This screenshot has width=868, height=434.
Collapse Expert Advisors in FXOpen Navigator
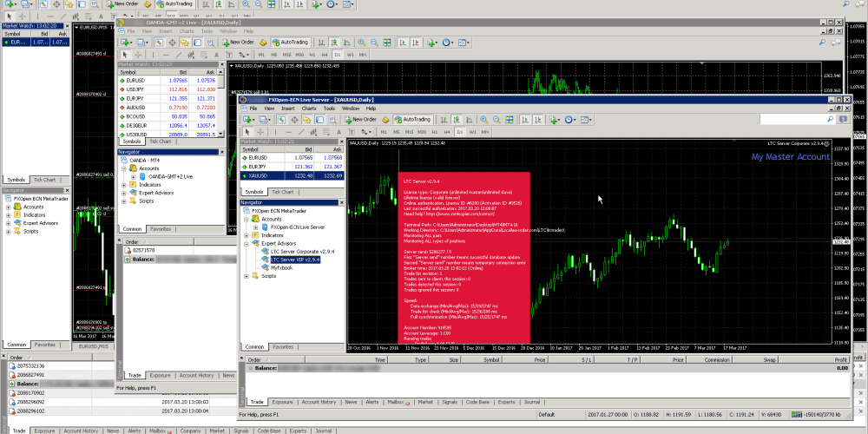coord(247,243)
